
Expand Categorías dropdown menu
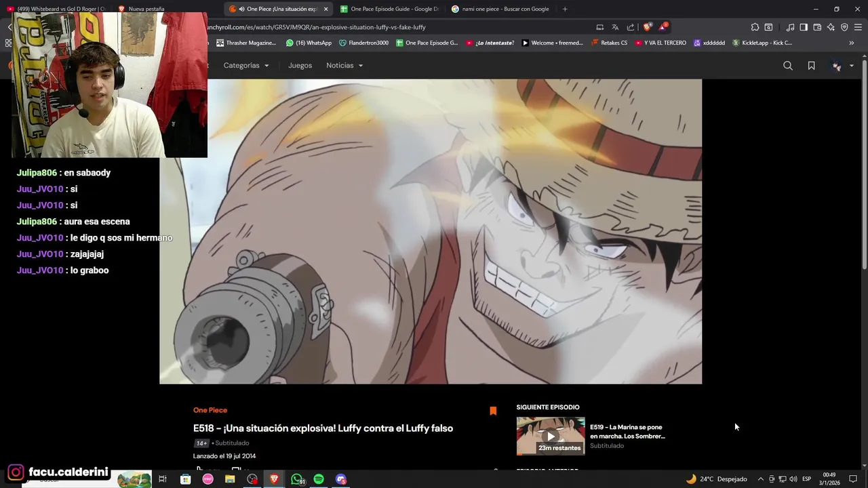pos(246,66)
